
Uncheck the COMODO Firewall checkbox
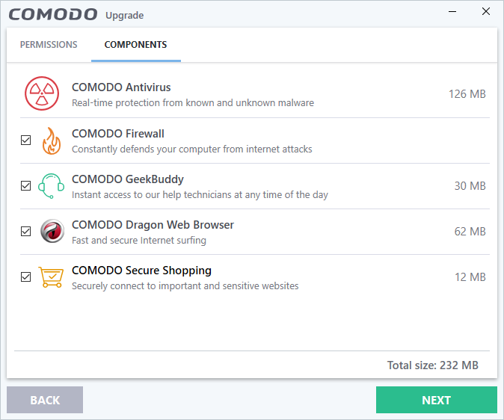pos(26,140)
